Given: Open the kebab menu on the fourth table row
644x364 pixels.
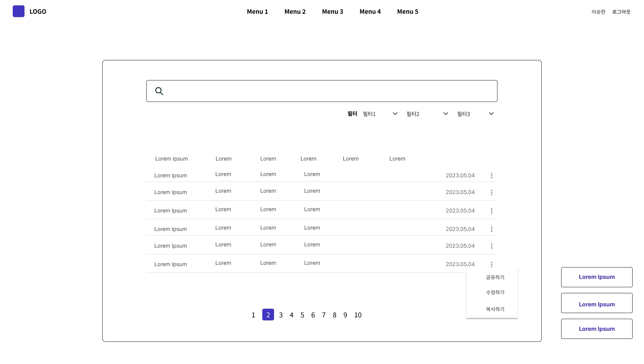Looking at the screenshot, I should pos(492,229).
